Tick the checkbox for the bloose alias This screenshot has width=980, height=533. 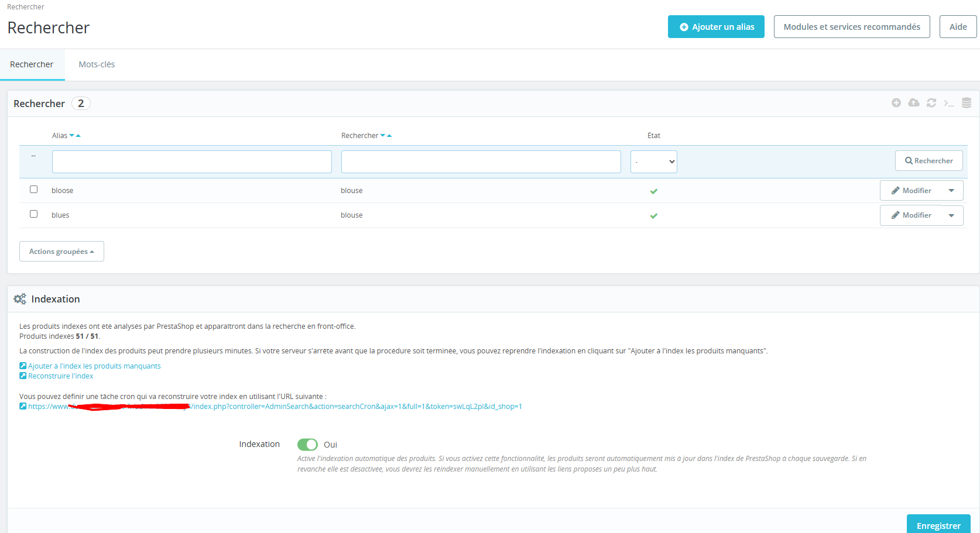coord(33,190)
